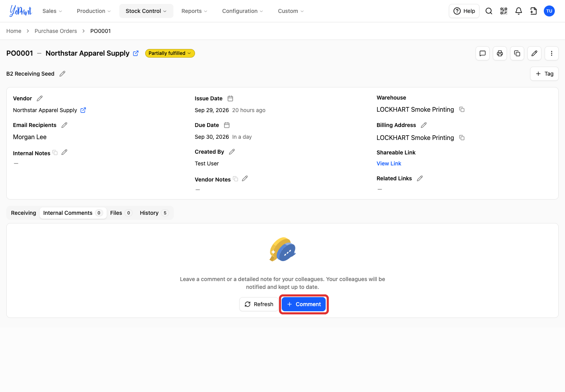Open the QR code scanner icon
The height and width of the screenshot is (392, 565).
click(x=504, y=11)
